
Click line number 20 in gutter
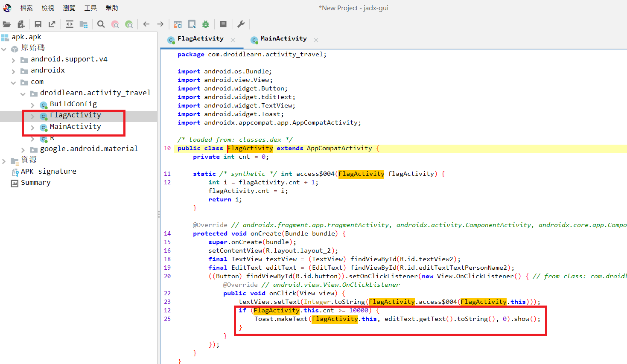(167, 276)
